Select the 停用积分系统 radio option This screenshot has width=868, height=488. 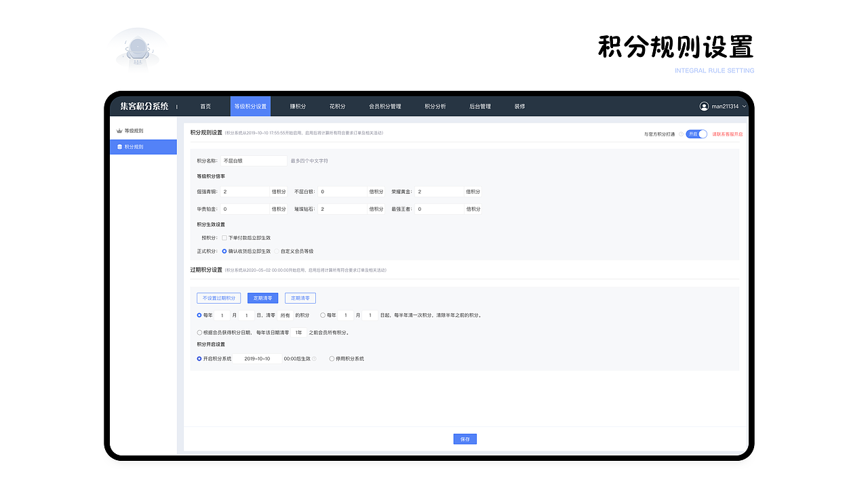coord(332,359)
